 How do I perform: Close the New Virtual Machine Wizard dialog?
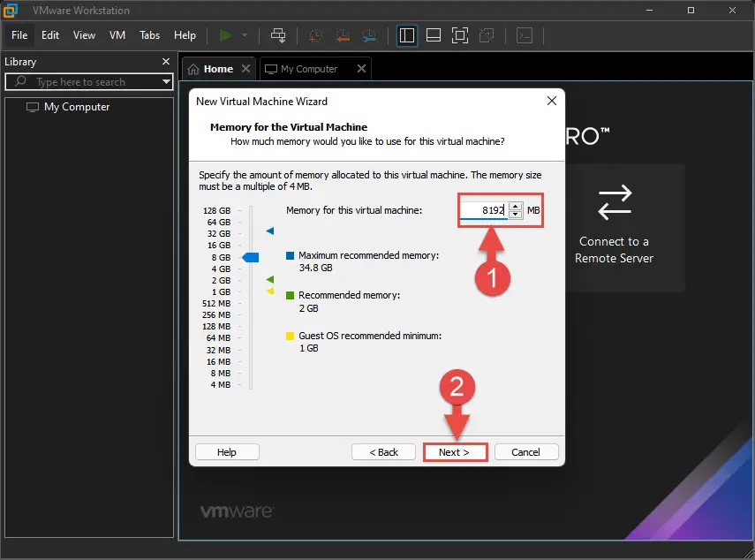pos(552,101)
